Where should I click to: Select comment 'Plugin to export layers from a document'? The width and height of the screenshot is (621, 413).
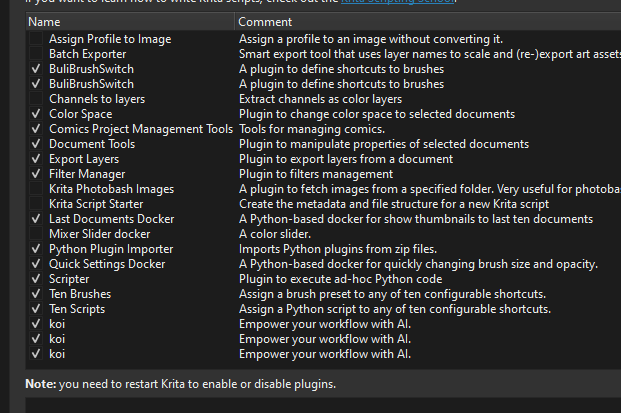point(346,159)
